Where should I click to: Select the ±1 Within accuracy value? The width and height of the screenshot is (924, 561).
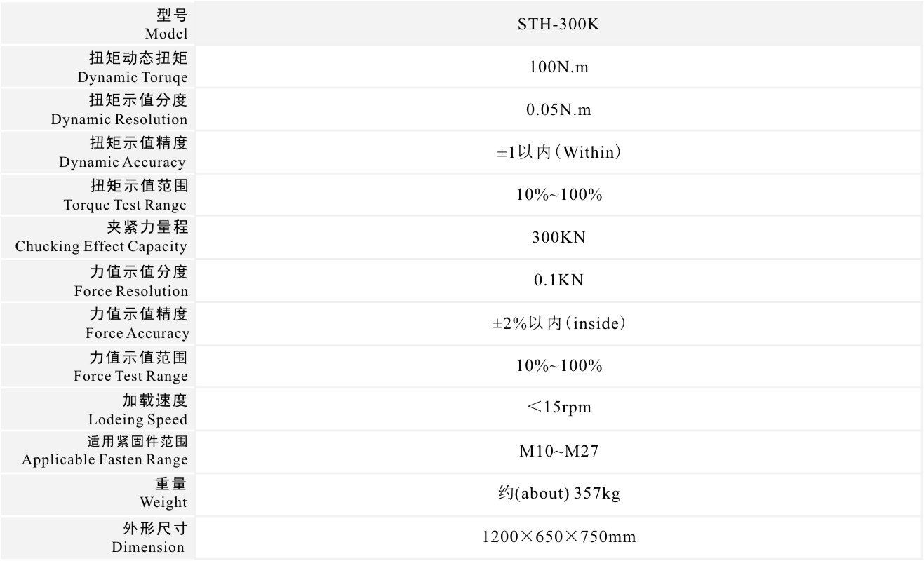point(558,153)
